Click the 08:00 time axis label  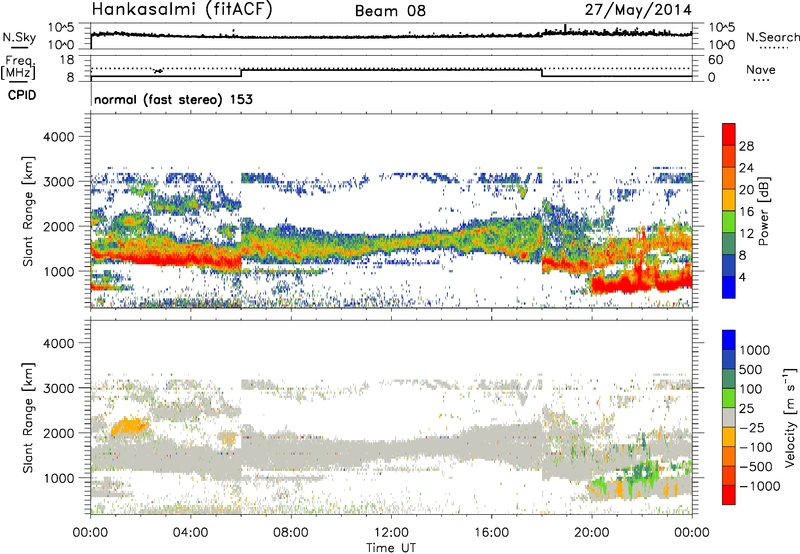click(291, 533)
